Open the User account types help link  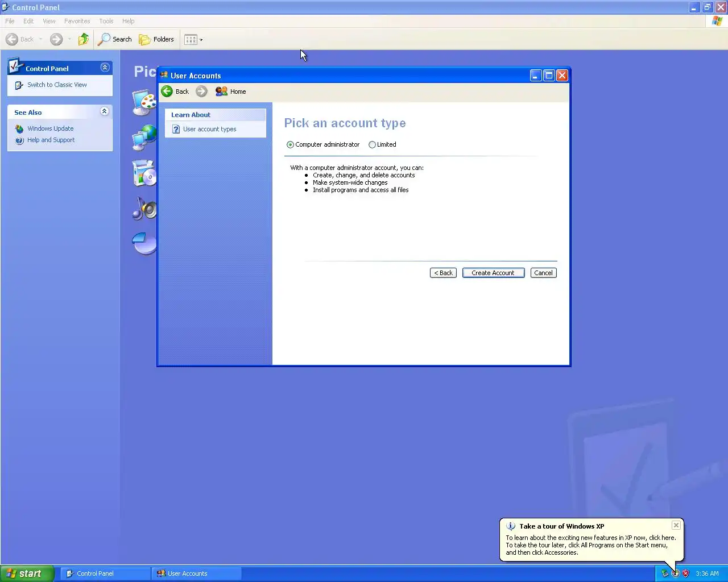pyautogui.click(x=210, y=130)
